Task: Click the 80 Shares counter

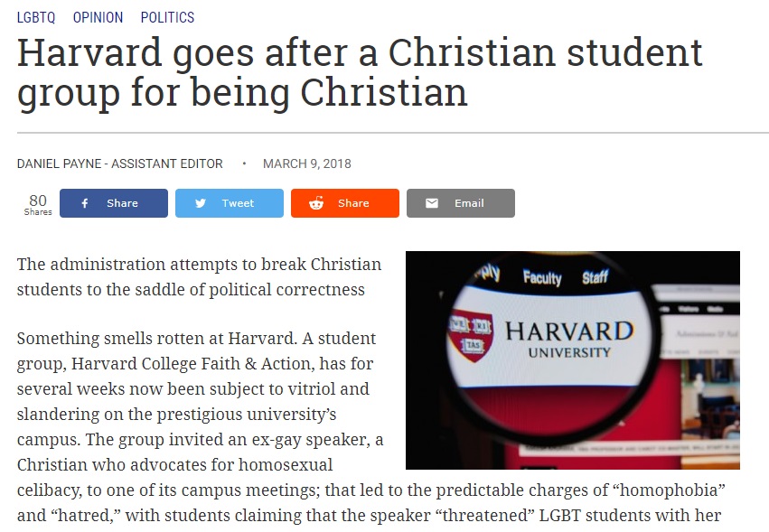Action: [38, 204]
